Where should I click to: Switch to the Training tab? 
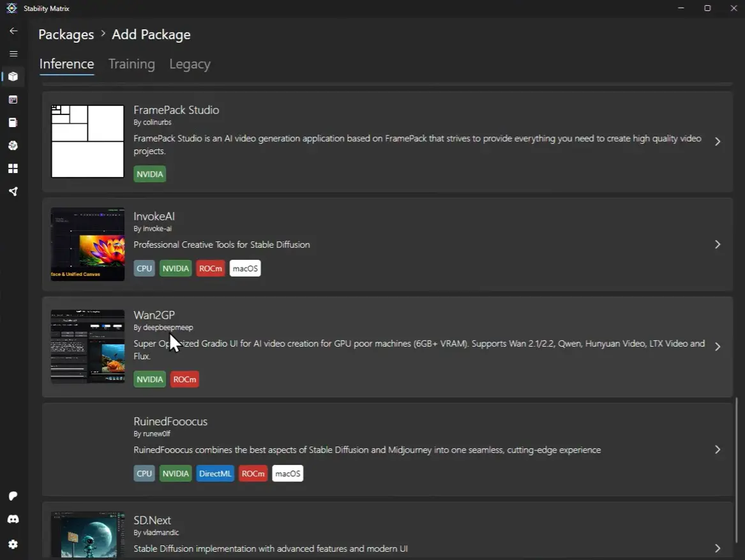(x=132, y=64)
